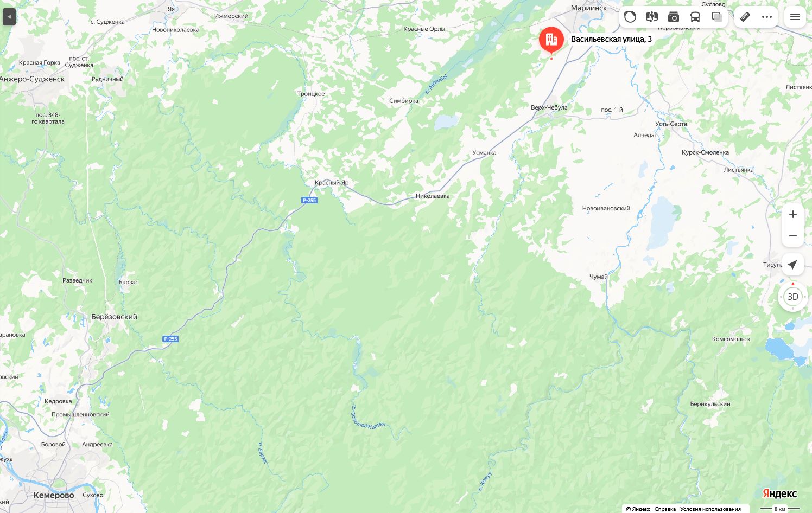This screenshot has height=513, width=812.
Task: Open the map layers selector
Action: click(x=717, y=17)
